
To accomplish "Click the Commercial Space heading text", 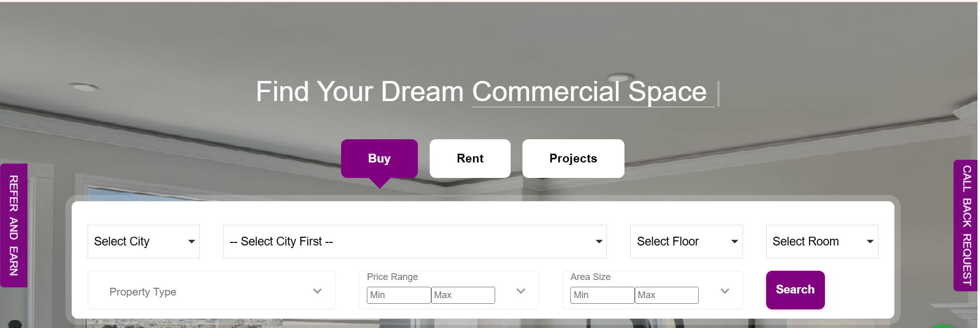I will tap(589, 92).
